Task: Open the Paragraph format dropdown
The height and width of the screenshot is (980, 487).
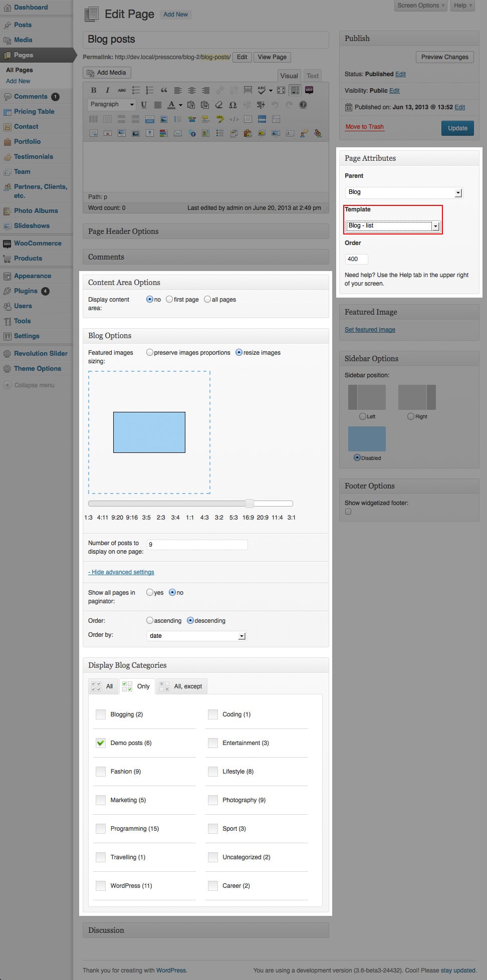Action: coord(112,105)
